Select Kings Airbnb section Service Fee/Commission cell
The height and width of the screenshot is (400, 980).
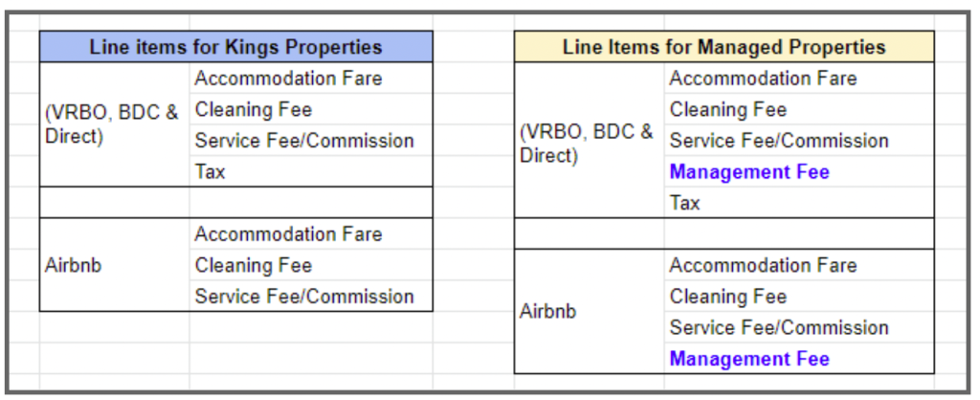(304, 297)
